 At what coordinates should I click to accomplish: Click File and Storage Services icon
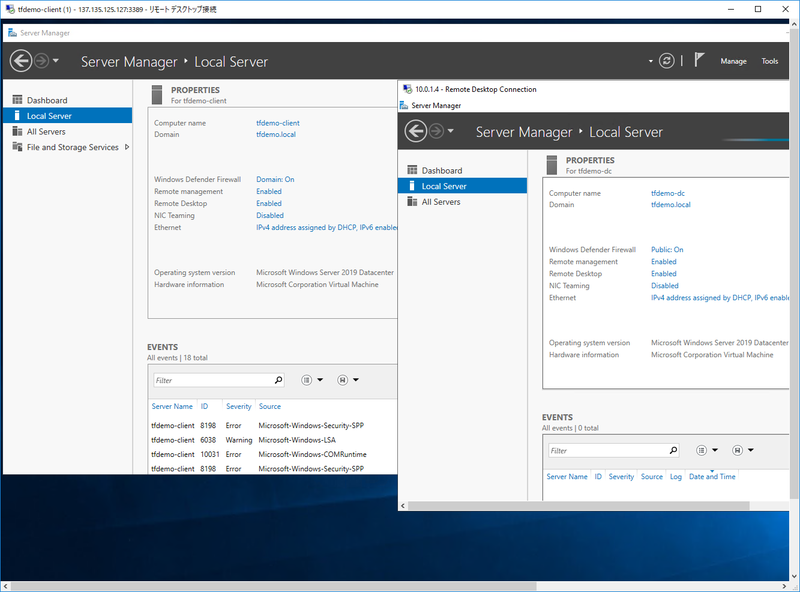(17, 147)
